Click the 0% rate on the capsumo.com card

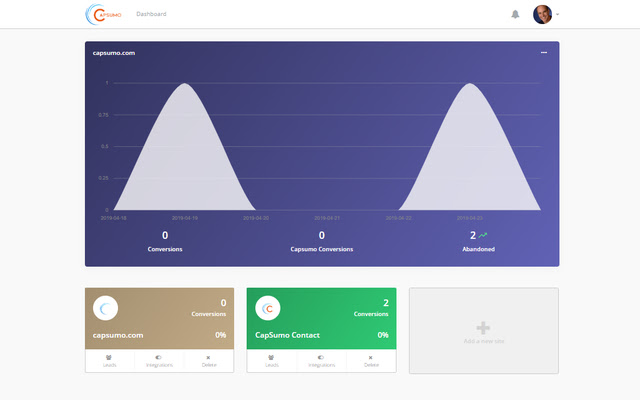[x=220, y=335]
